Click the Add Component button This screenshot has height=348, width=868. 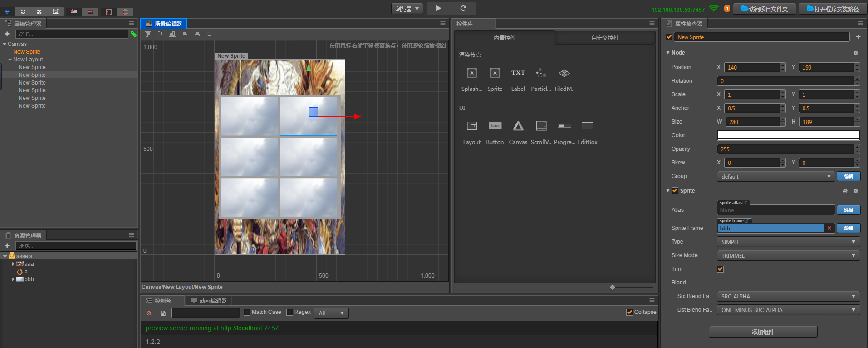[x=763, y=332]
